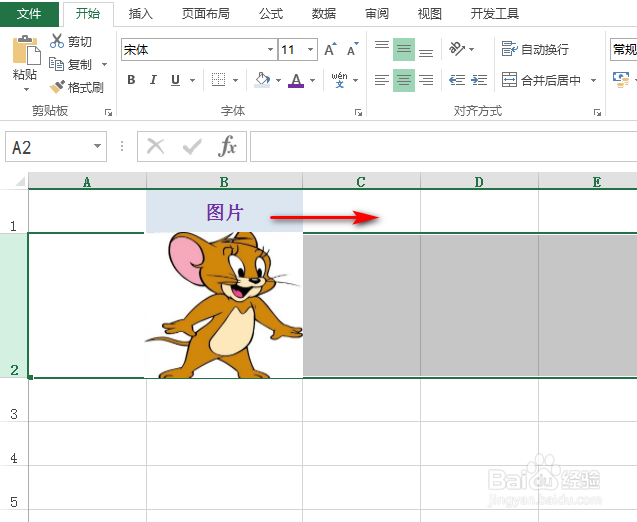Click the increase indent icon

click(479, 80)
